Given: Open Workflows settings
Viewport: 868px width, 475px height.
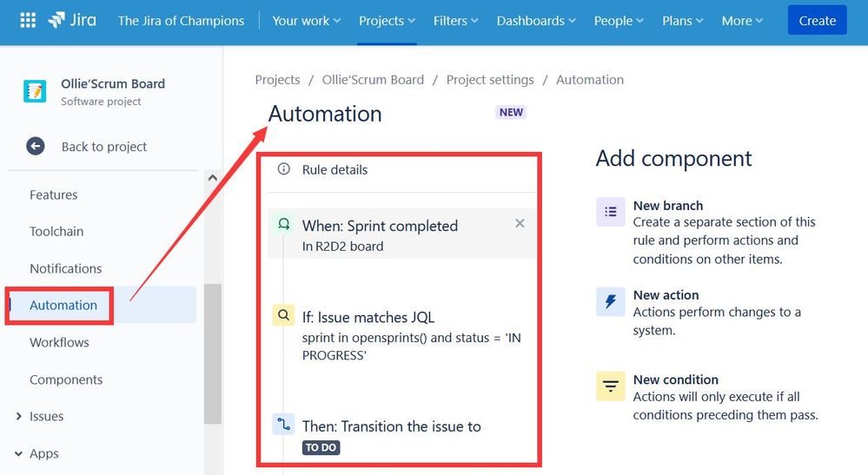Looking at the screenshot, I should click(59, 342).
